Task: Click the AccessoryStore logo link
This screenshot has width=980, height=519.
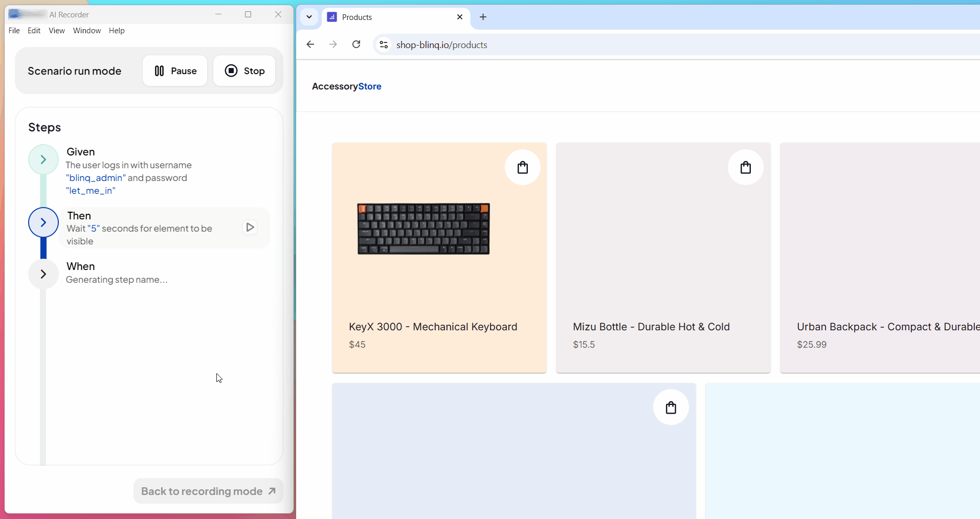Action: 347,86
